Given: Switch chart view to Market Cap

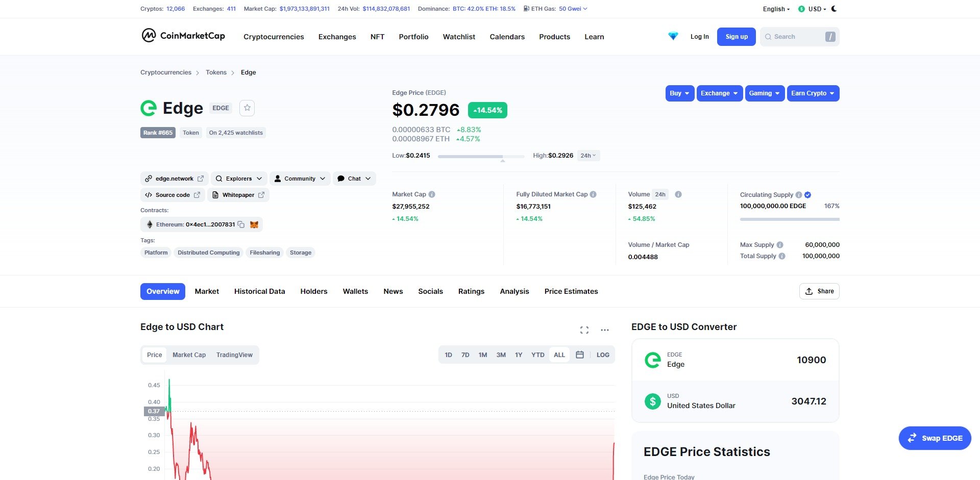Looking at the screenshot, I should 189,355.
